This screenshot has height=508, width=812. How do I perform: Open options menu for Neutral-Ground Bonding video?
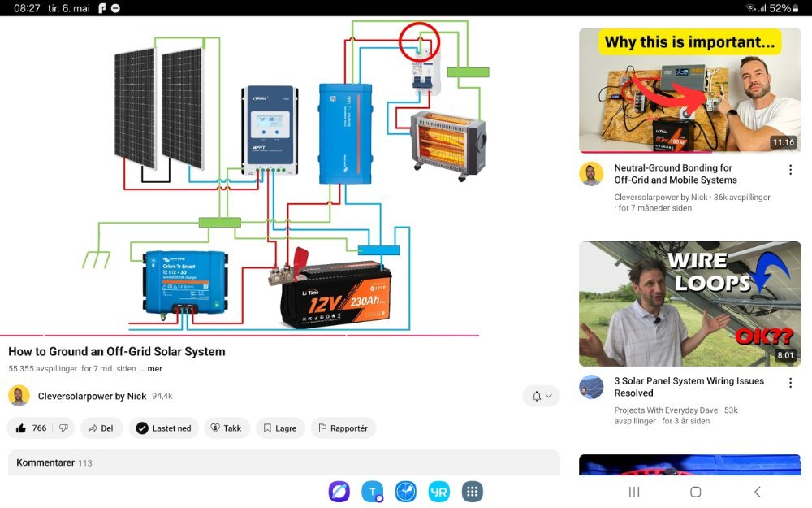(790, 170)
